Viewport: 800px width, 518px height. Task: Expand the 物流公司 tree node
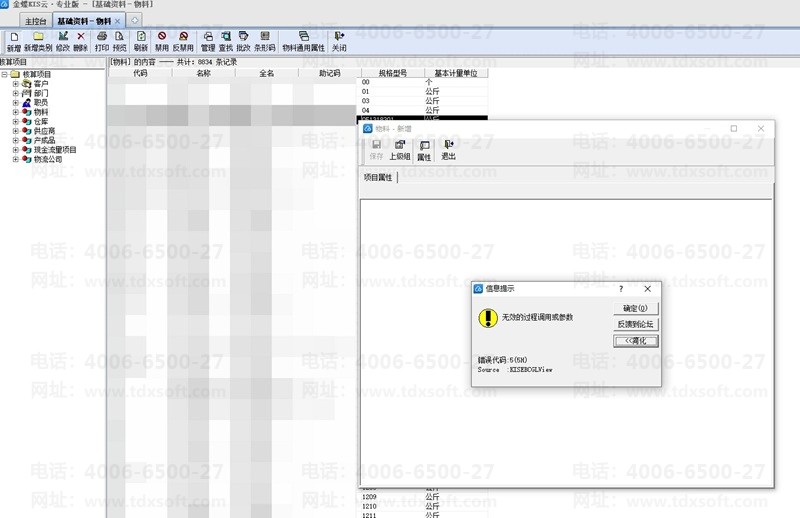[x=16, y=159]
